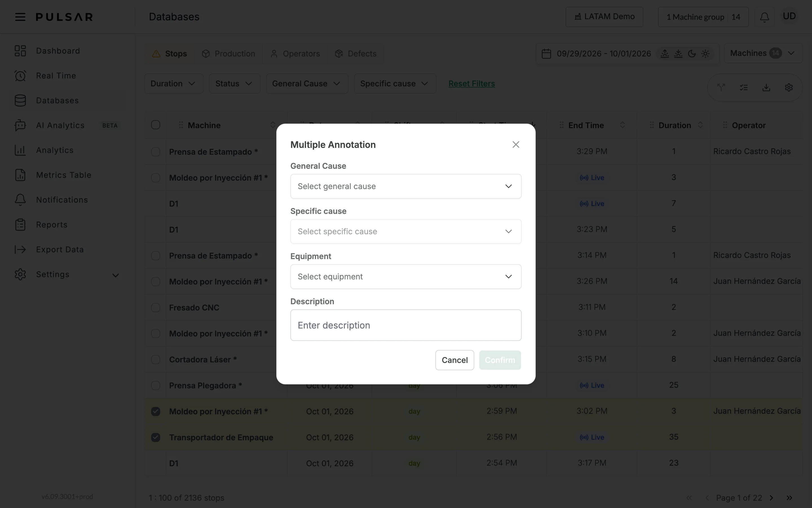Image resolution: width=812 pixels, height=508 pixels.
Task: Click the table settings gear icon
Action: (789, 87)
